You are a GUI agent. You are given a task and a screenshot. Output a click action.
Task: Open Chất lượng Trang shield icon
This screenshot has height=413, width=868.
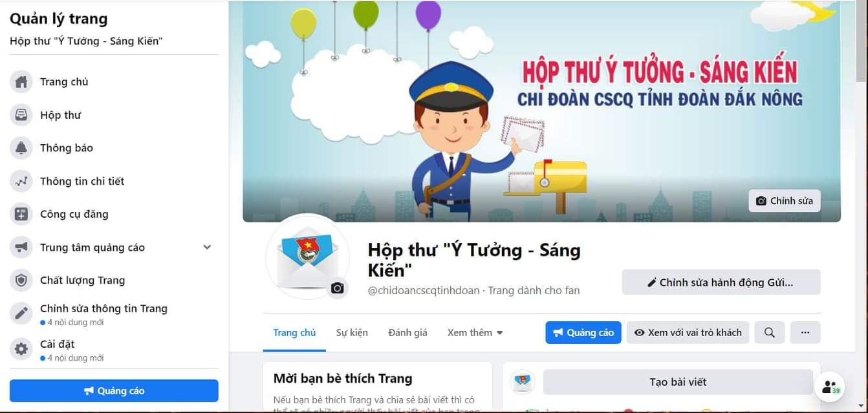[21, 281]
